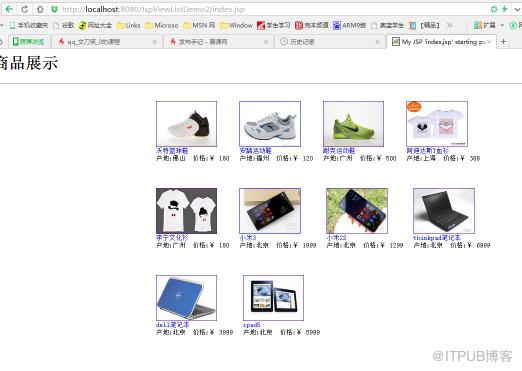The height and width of the screenshot is (371, 522).
Task: Click the 1999 price text under 小米3
Action: pyautogui.click(x=309, y=245)
